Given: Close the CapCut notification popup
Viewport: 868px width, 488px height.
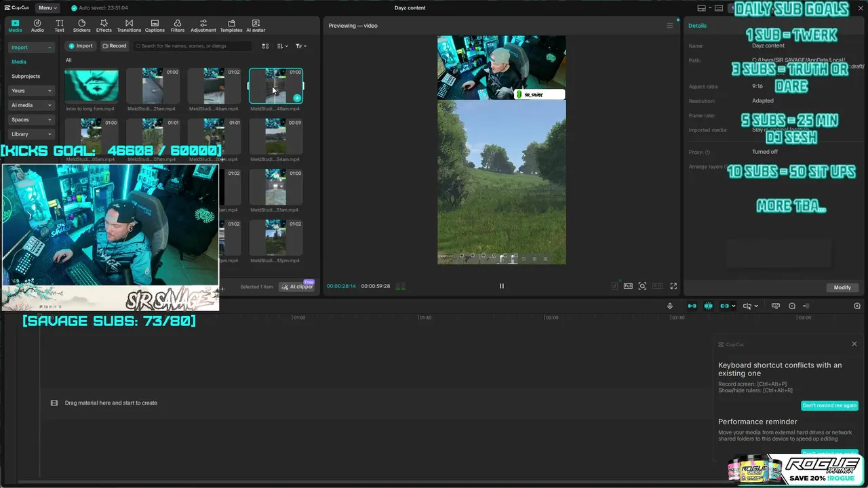Looking at the screenshot, I should [x=854, y=344].
